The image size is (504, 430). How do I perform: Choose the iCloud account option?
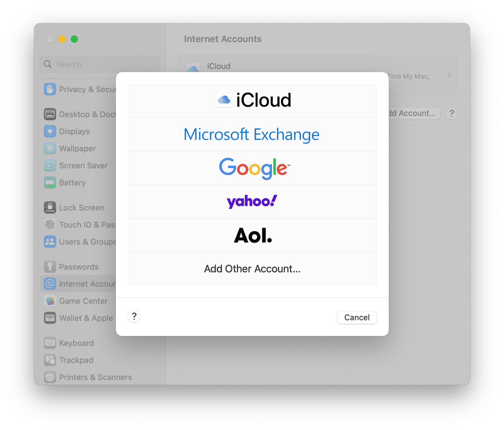tap(252, 101)
